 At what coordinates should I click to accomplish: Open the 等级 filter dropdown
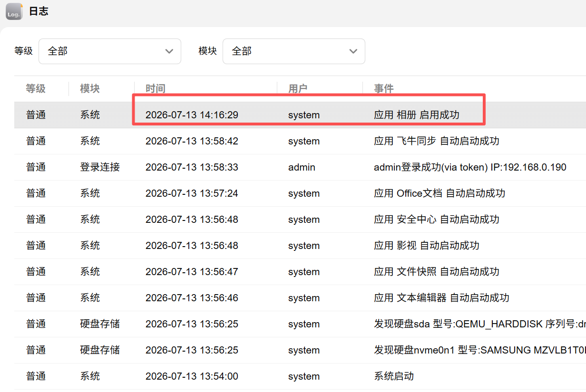(110, 51)
